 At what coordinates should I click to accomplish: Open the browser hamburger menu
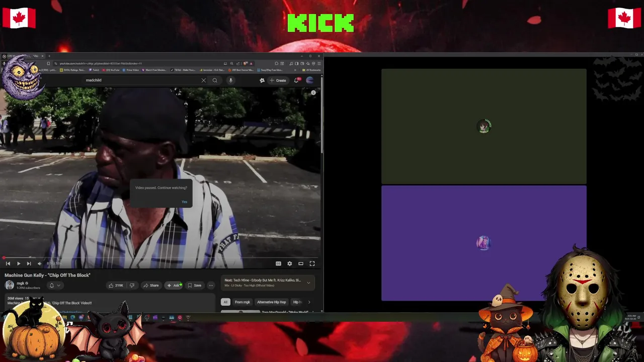[319, 63]
